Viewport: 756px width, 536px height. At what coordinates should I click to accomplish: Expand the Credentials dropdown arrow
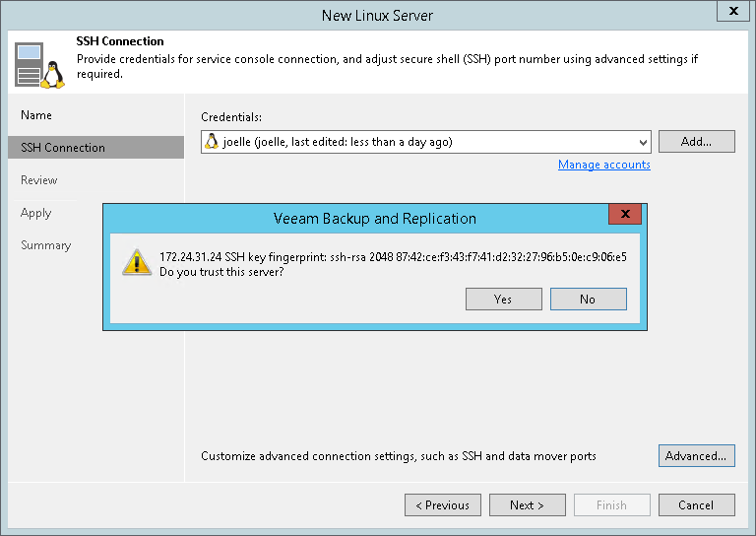(x=643, y=142)
